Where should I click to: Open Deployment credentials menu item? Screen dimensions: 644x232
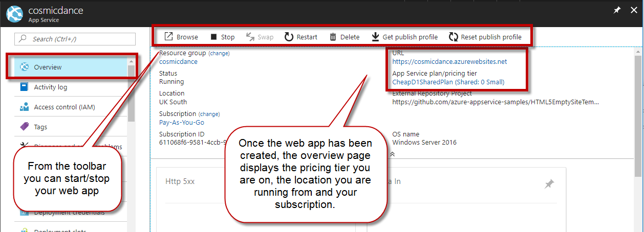[x=70, y=213]
